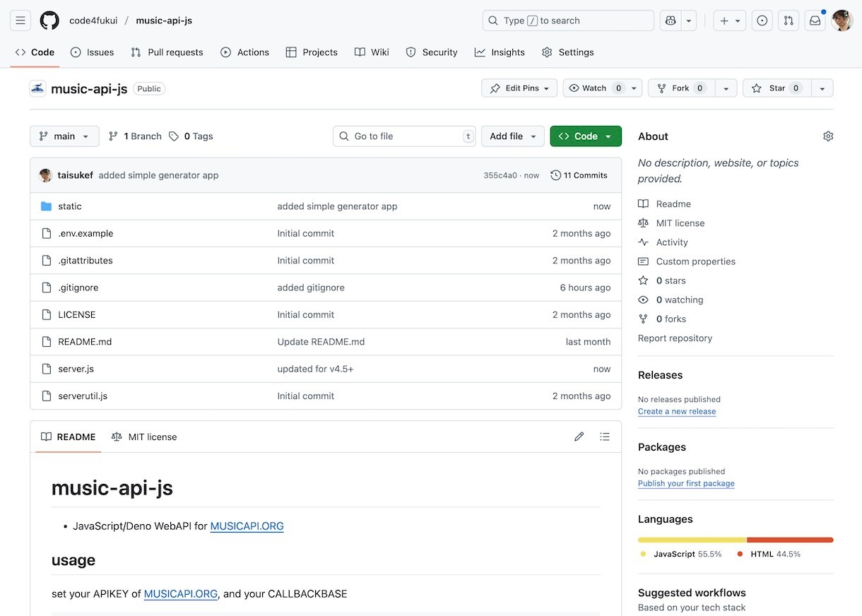Open the 0 Tags link
Image resolution: width=862 pixels, height=616 pixels.
(191, 136)
